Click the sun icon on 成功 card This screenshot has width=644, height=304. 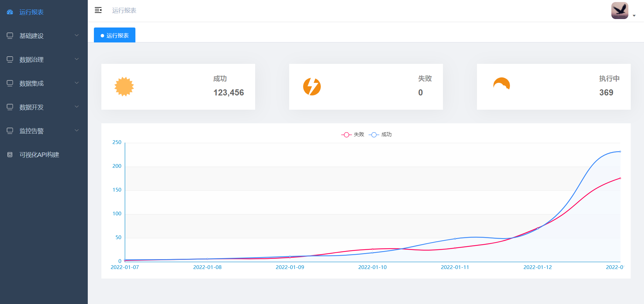124,87
